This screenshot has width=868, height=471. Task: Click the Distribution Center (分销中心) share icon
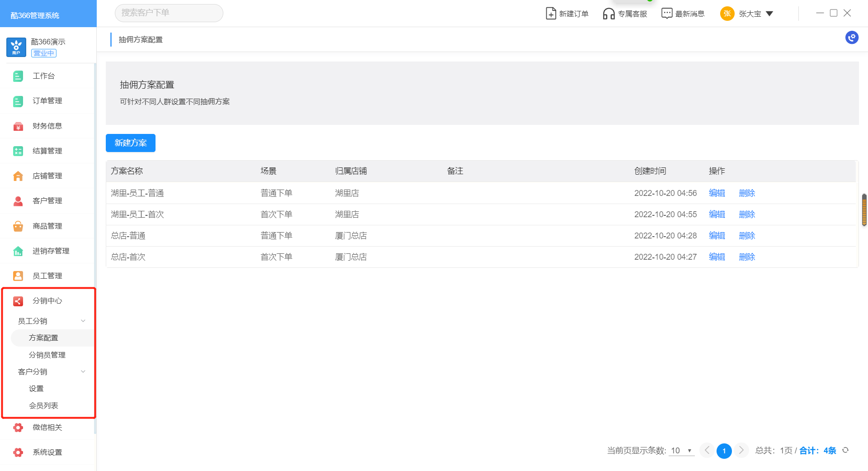pos(18,301)
